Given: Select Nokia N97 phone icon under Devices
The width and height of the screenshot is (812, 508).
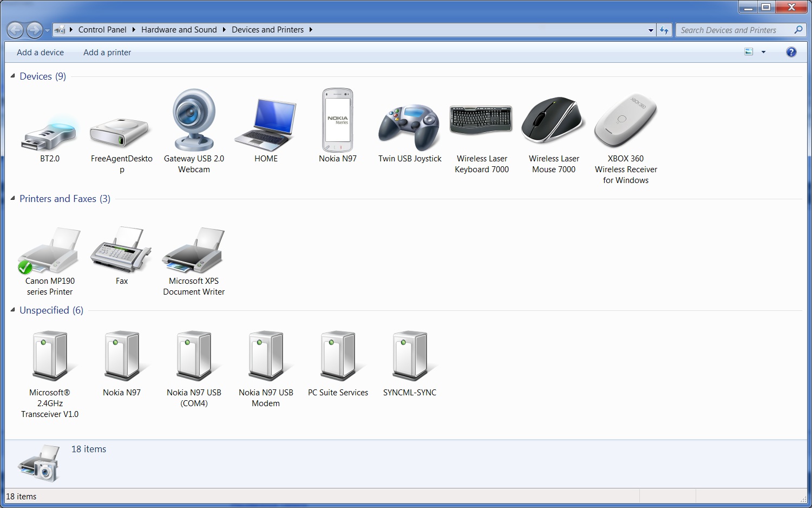Looking at the screenshot, I should tap(338, 120).
